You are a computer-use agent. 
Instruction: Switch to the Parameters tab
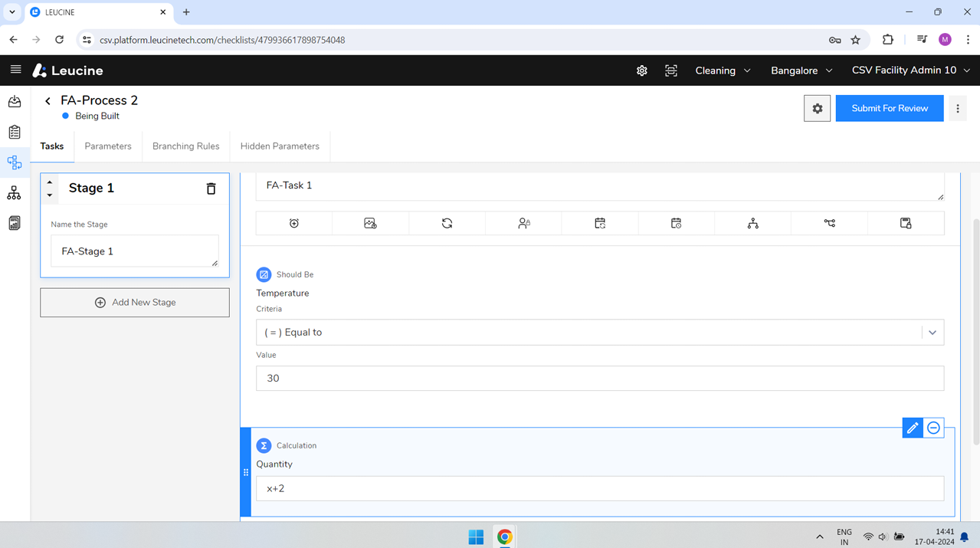coord(108,146)
